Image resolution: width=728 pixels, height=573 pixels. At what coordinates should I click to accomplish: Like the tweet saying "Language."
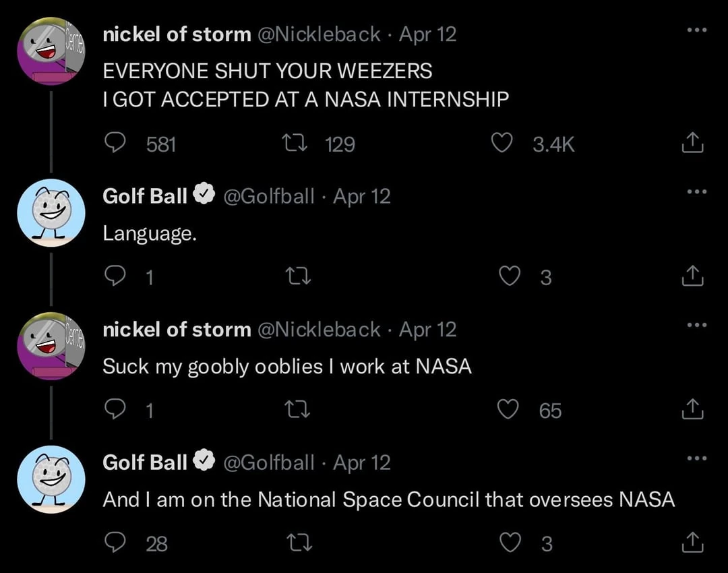point(510,276)
